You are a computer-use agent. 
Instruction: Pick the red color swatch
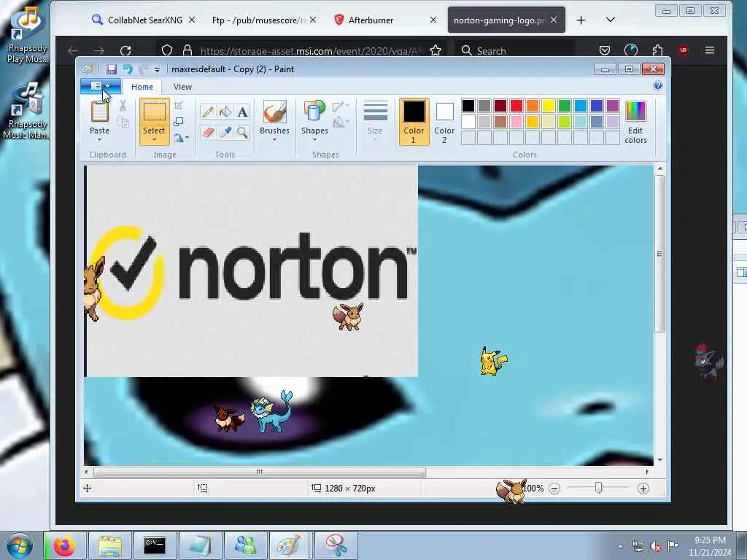tap(516, 105)
